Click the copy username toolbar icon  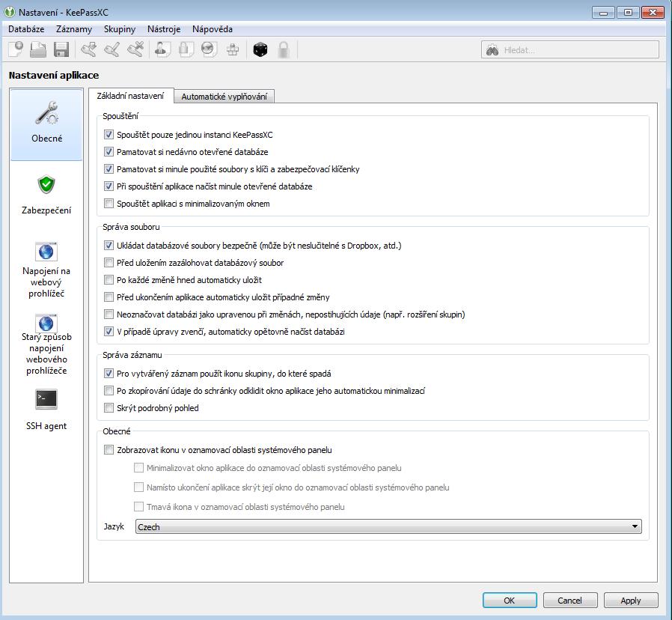coord(162,49)
